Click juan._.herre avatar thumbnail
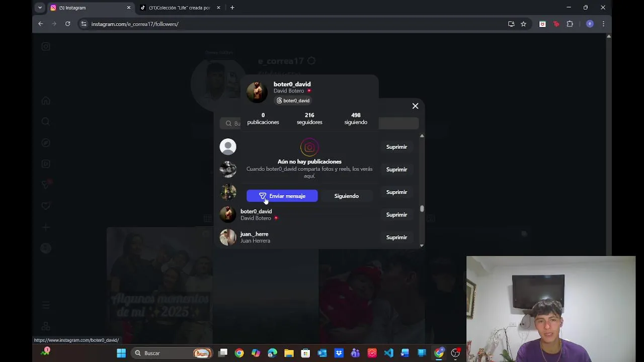 228,237
